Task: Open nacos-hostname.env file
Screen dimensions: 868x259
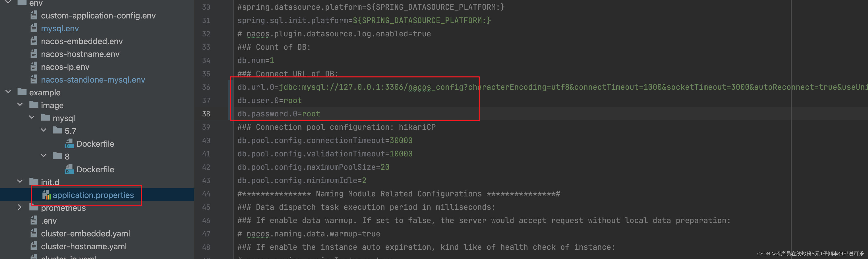Action: click(x=80, y=54)
